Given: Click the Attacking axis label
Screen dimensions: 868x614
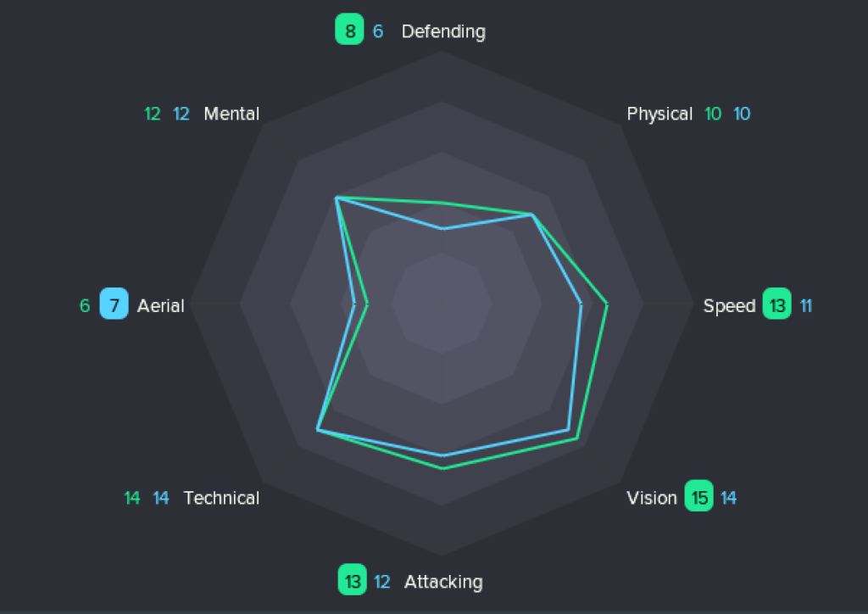Looking at the screenshot, I should pos(443,582).
